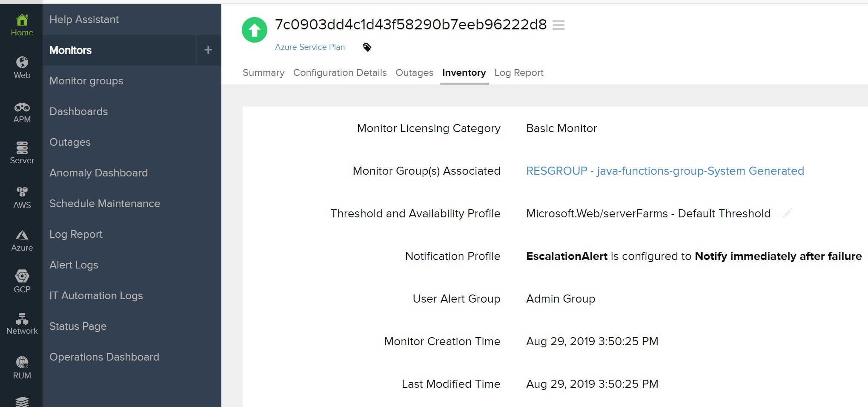Click the Threshold and Availability Profile label

point(415,214)
